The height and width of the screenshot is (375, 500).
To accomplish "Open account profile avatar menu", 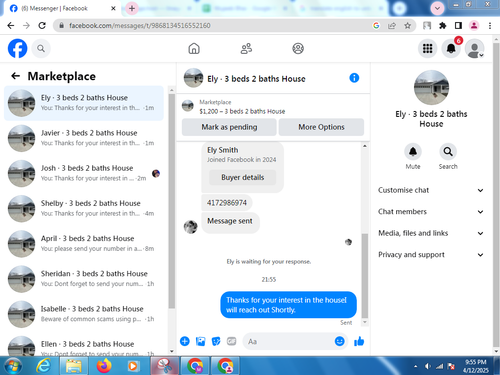I will (x=474, y=49).
